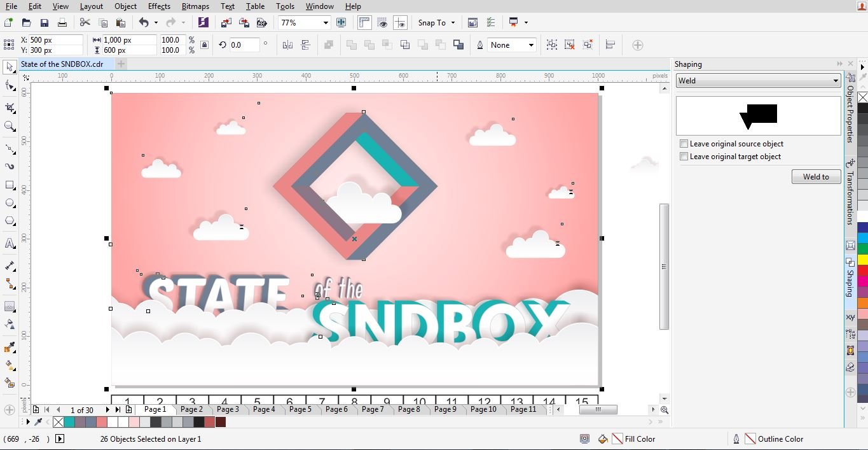This screenshot has width=868, height=450.
Task: Click the Save icon in toolbar
Action: (x=44, y=23)
